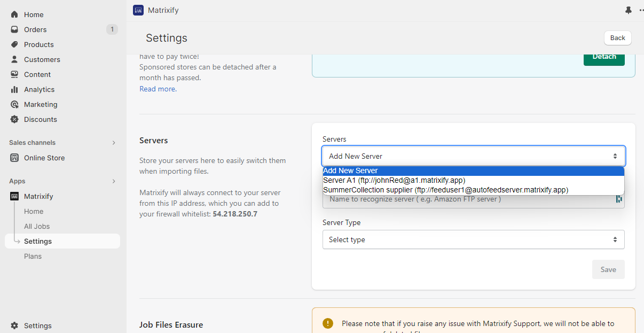Click the server name input field

[x=468, y=199]
